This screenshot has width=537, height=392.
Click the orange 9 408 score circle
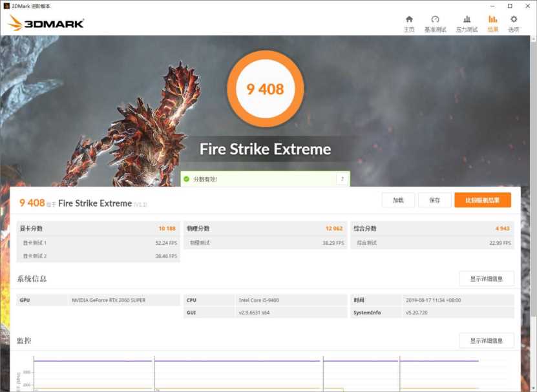[x=265, y=89]
